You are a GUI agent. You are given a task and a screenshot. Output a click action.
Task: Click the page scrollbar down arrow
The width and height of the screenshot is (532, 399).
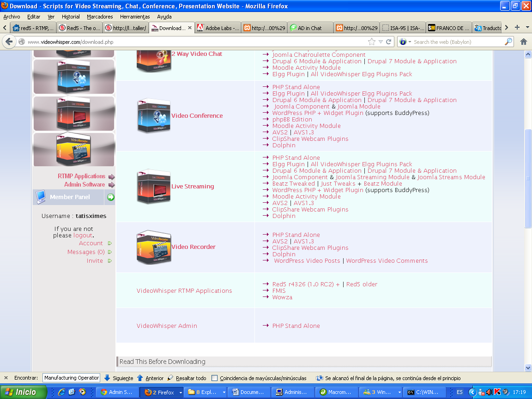(x=528, y=368)
